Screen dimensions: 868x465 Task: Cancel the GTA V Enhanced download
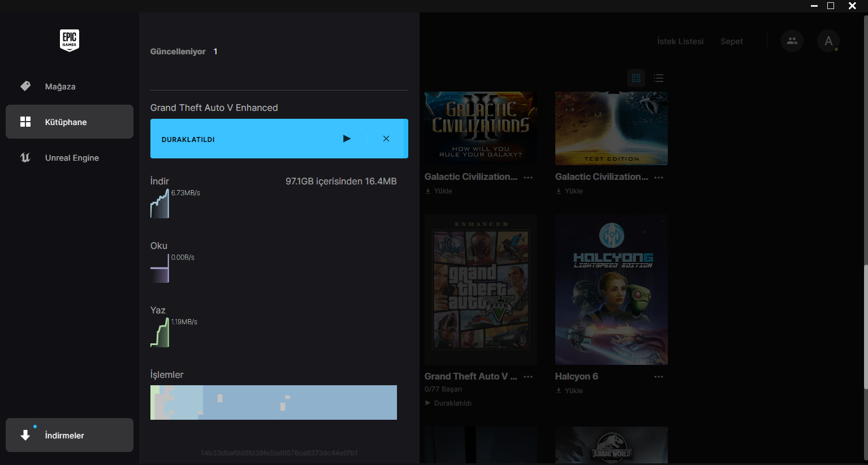click(x=386, y=139)
